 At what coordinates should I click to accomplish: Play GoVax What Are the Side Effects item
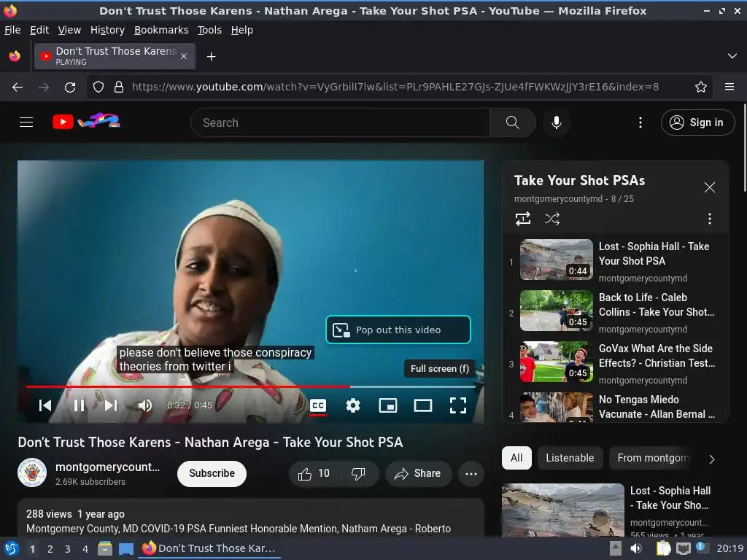614,363
